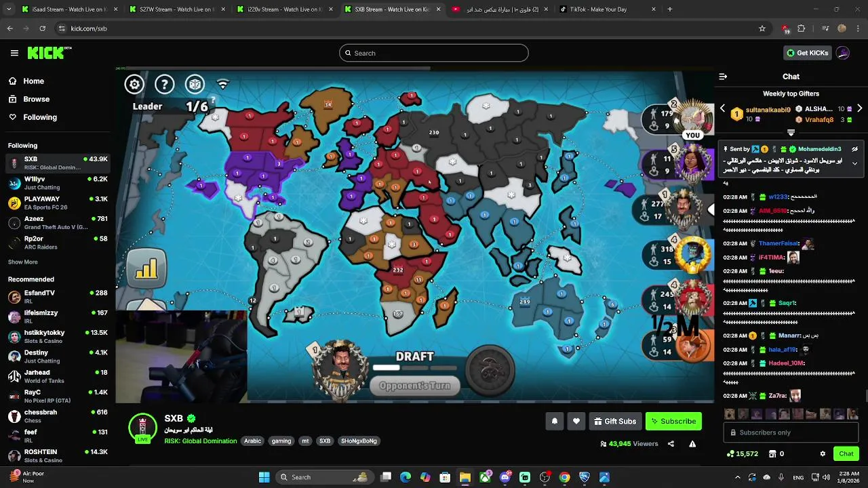Open the Kick hamburger menu
The width and height of the screenshot is (868, 488).
pos(14,53)
